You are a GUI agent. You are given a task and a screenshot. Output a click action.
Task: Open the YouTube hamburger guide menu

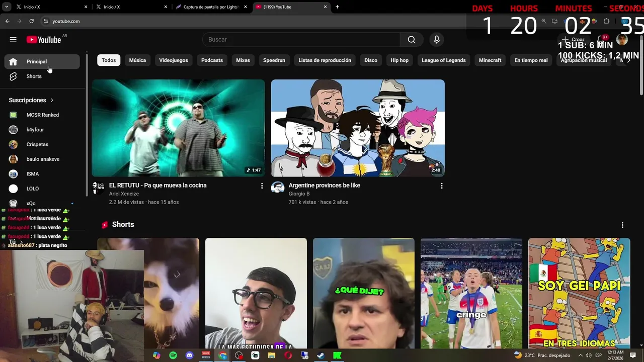coord(13,40)
